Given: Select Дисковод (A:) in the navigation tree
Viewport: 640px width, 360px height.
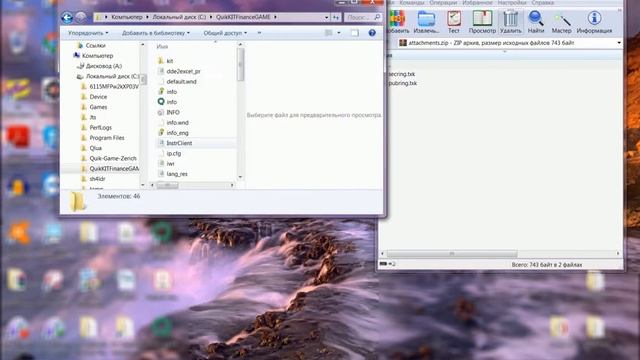Looking at the screenshot, I should (x=104, y=66).
